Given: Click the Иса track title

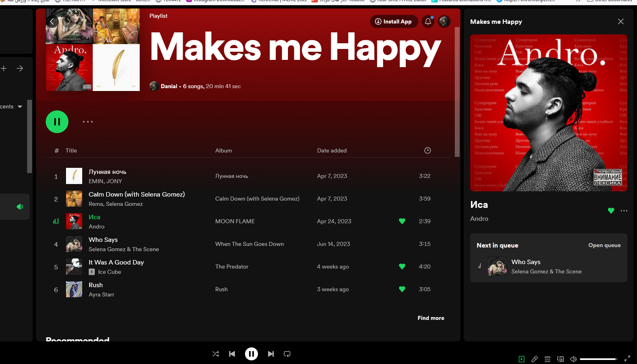Looking at the screenshot, I should pos(94,217).
